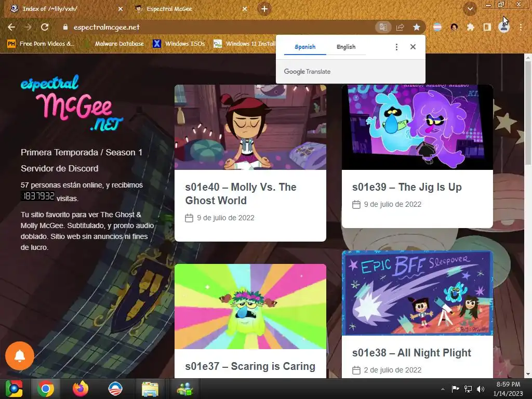Open the Servidor de Discord link
The width and height of the screenshot is (532, 399).
(59, 168)
